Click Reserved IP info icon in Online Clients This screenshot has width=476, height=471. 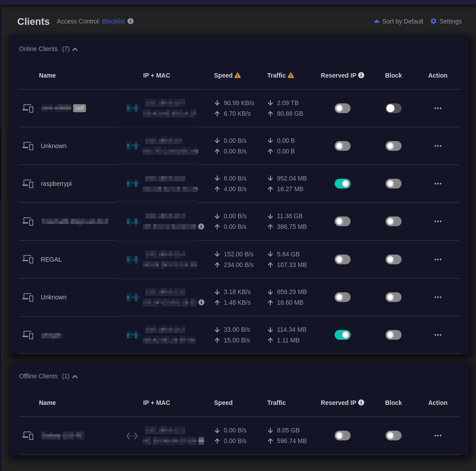(361, 75)
